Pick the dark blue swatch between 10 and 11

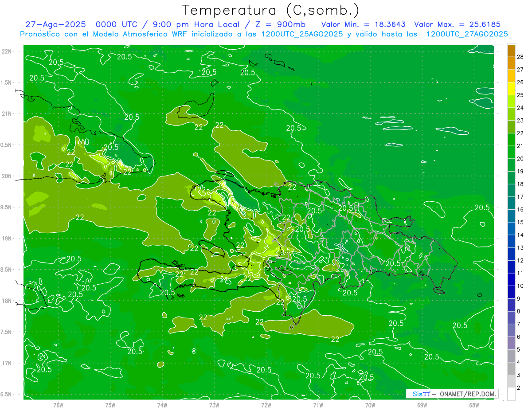[511, 279]
